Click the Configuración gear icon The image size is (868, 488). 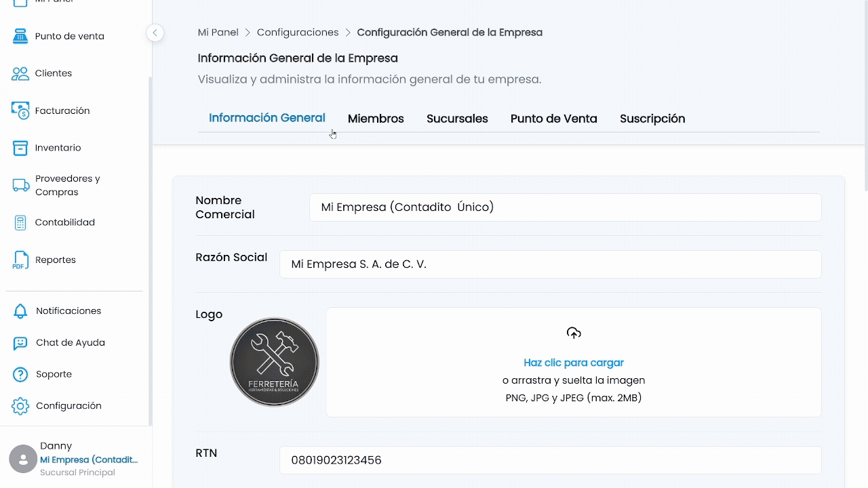pos(20,406)
